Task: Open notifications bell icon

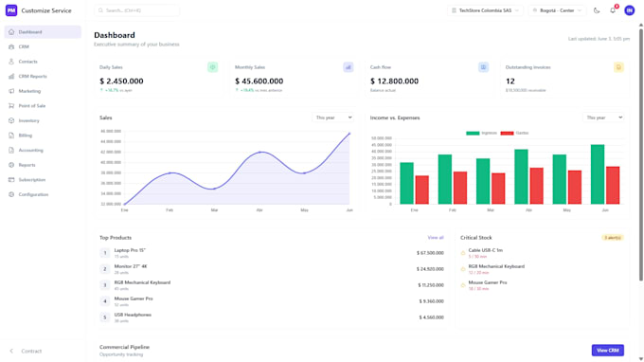Action: (x=613, y=10)
